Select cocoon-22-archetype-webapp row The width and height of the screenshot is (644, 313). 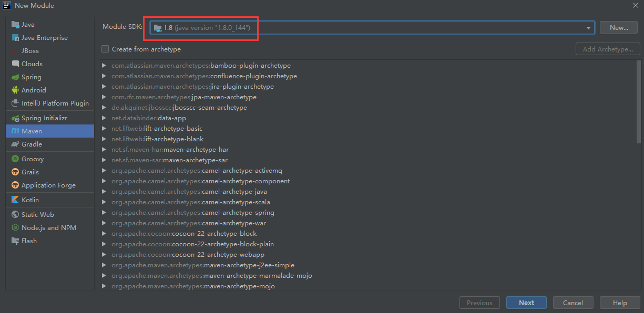[368, 255]
